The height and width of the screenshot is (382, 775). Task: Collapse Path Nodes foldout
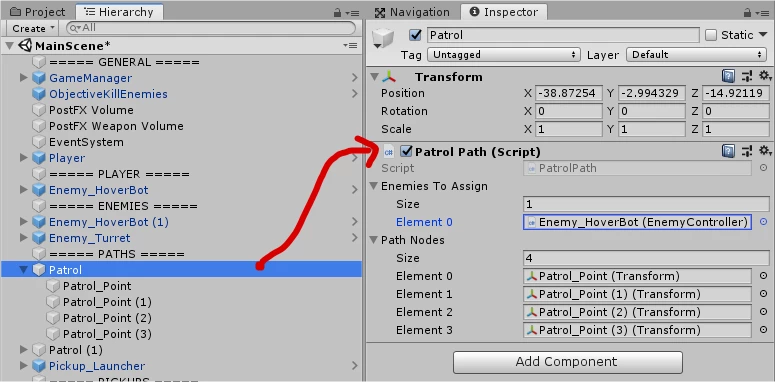(373, 240)
